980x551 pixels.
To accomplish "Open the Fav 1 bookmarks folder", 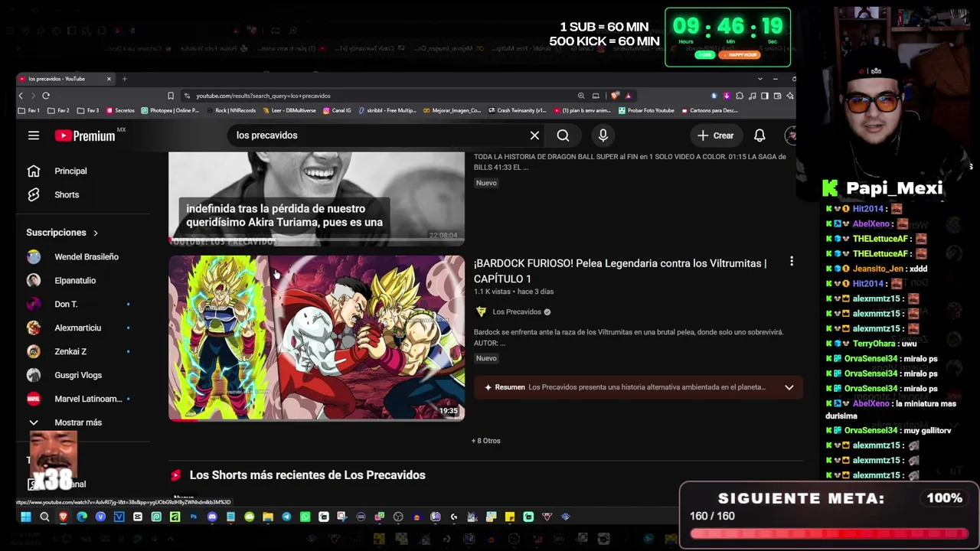I will tap(29, 110).
